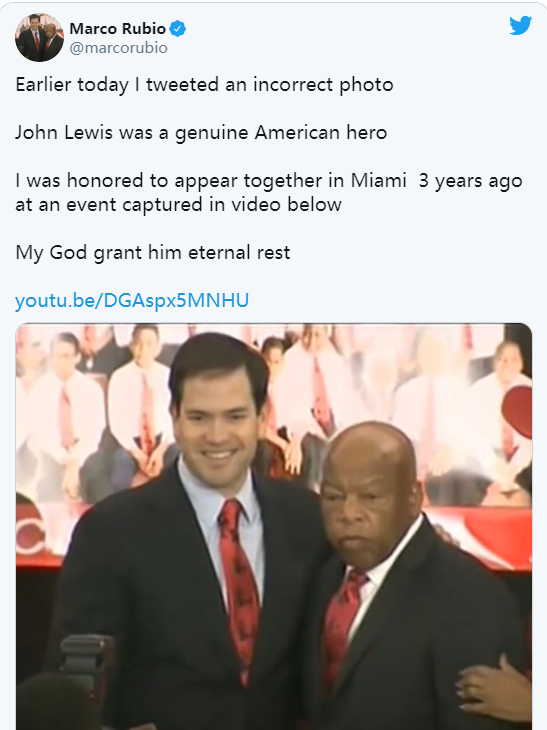Image resolution: width=547 pixels, height=730 pixels.
Task: Click the smiling dark-haired man in the video preview
Action: click(200, 535)
